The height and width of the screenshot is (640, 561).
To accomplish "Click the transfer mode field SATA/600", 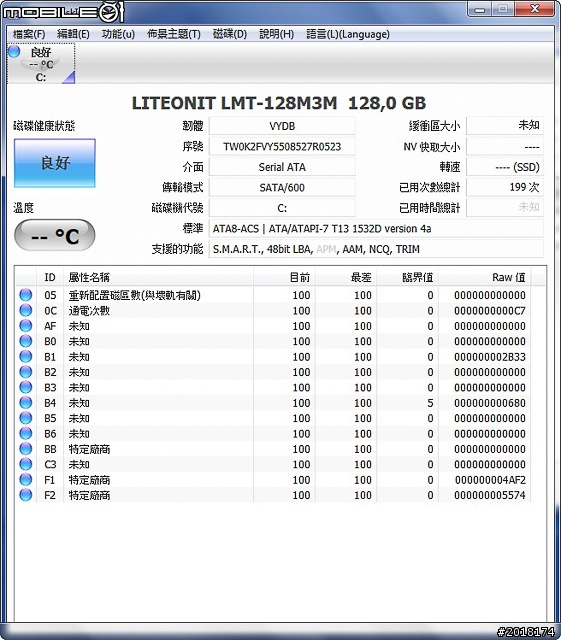I will coord(282,187).
